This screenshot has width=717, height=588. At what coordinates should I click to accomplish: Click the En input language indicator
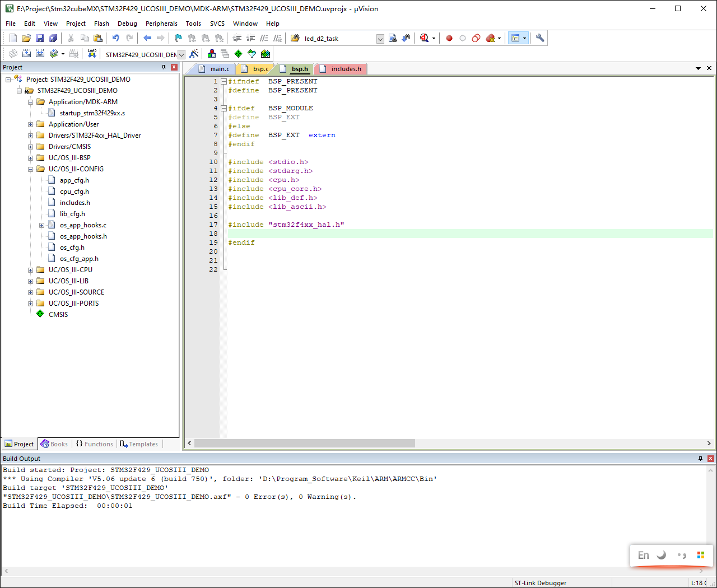(x=644, y=555)
